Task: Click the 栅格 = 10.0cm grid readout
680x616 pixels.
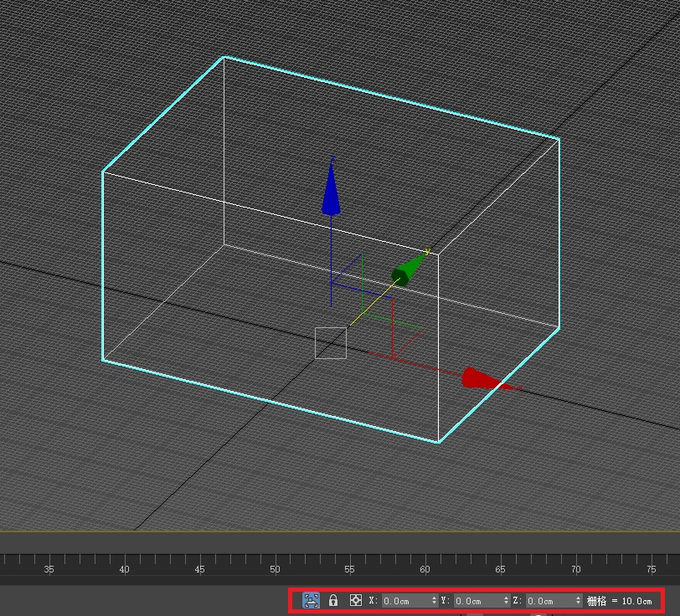Action: [x=619, y=601]
